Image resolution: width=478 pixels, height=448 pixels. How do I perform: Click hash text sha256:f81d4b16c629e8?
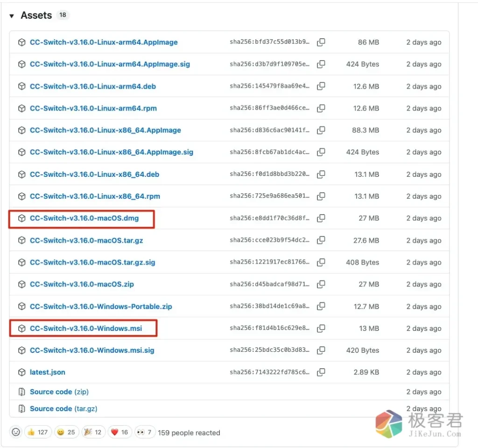tap(269, 328)
